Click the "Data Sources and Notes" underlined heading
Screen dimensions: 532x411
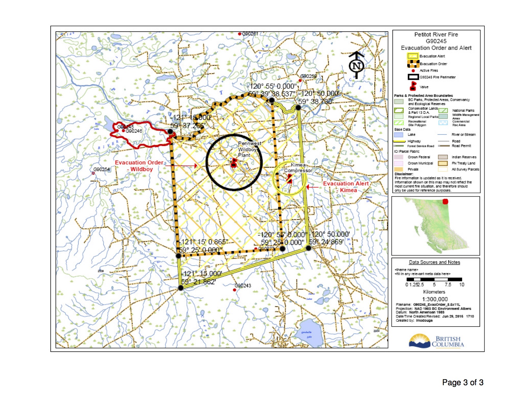pyautogui.click(x=434, y=262)
